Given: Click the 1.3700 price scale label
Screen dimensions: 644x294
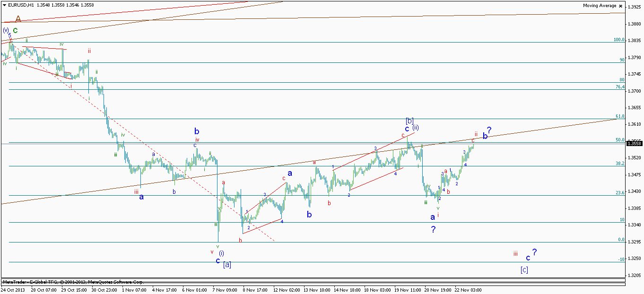Looking at the screenshot, I should (x=635, y=91).
